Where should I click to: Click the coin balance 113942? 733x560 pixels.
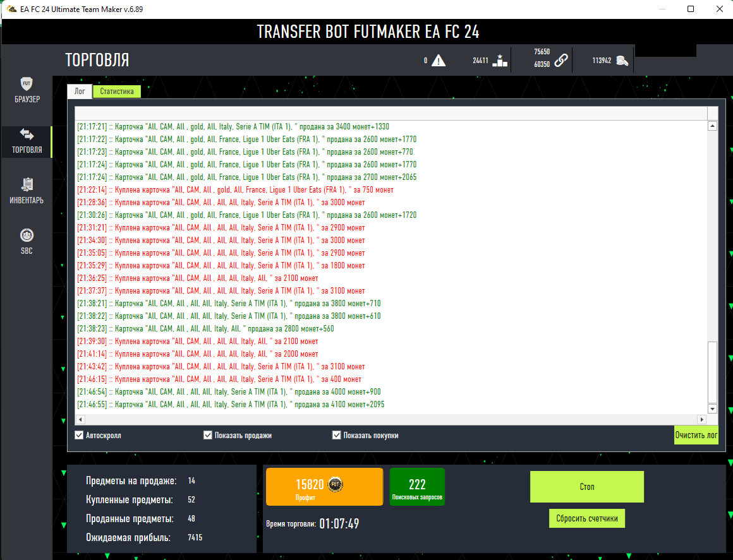602,61
